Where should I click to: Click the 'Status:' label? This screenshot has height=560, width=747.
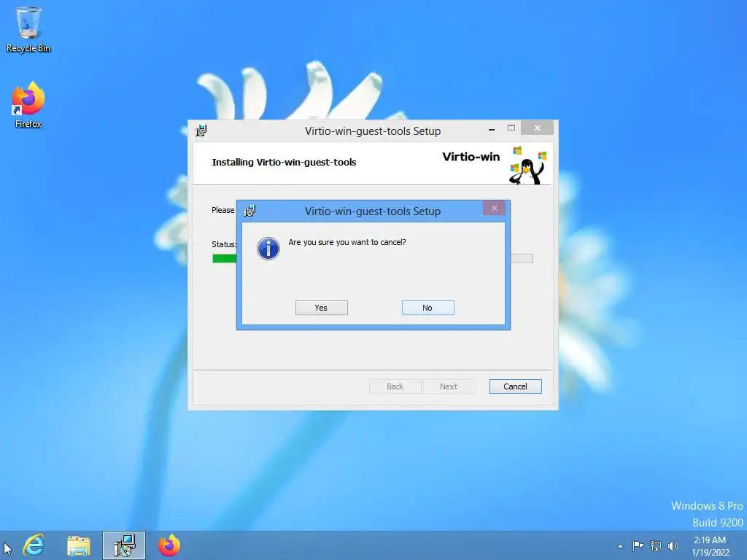224,244
